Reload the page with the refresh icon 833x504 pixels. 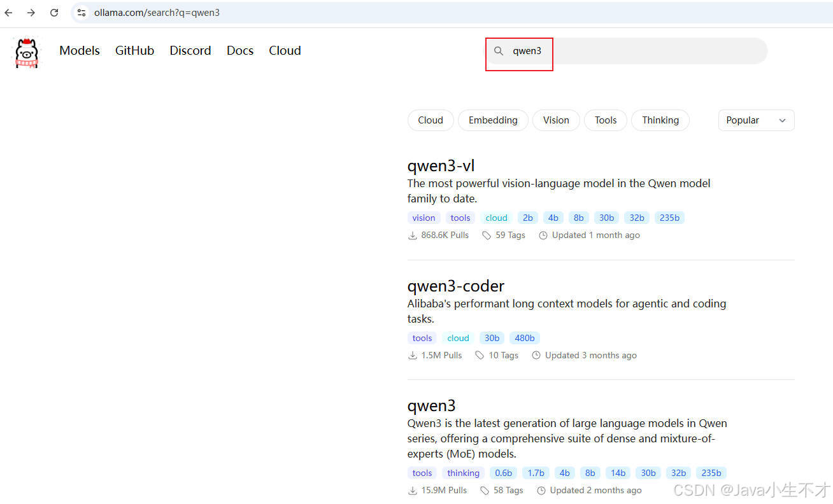[54, 13]
